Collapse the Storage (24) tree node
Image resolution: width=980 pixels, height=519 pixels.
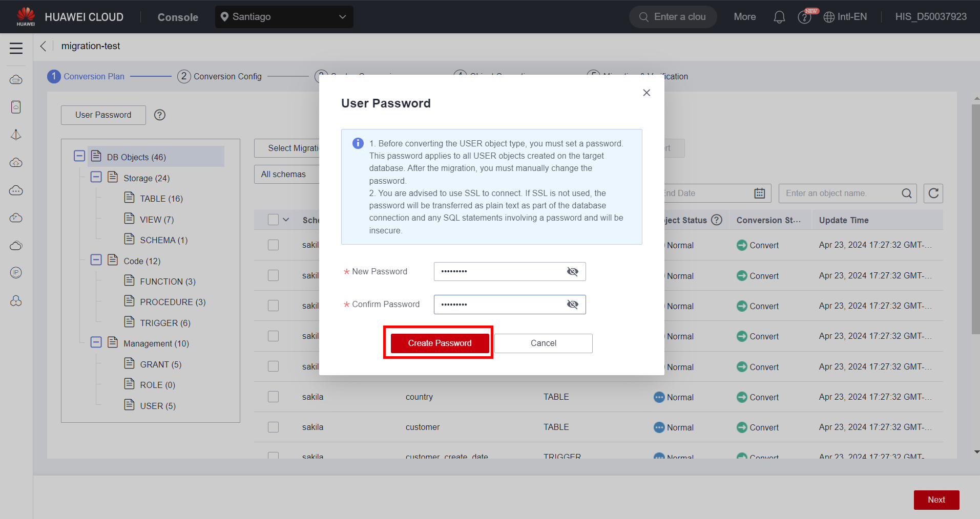[96, 178]
